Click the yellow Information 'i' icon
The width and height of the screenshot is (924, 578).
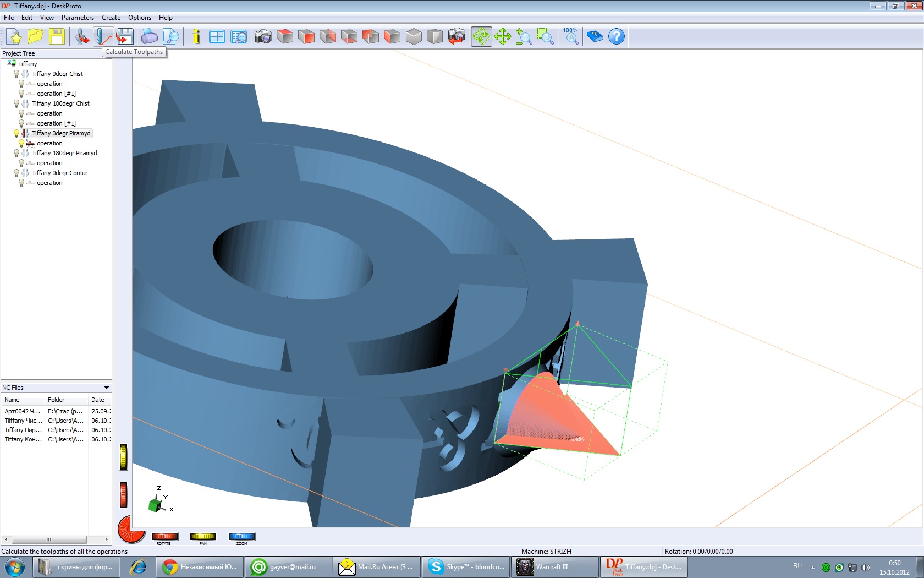(196, 37)
